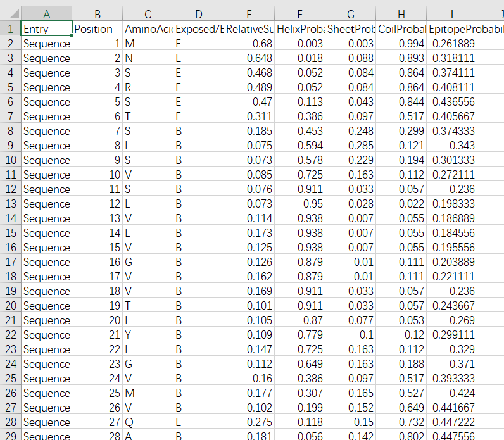Select column C header

click(x=148, y=14)
